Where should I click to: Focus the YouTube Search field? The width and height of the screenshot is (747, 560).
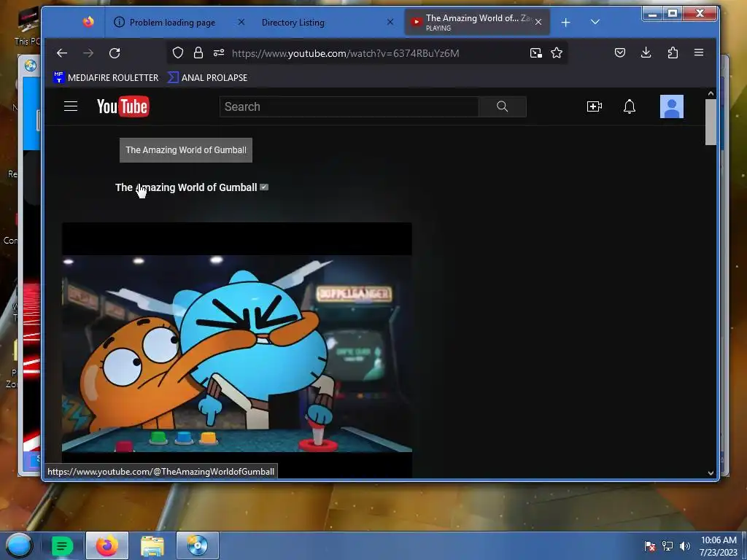pyautogui.click(x=349, y=106)
